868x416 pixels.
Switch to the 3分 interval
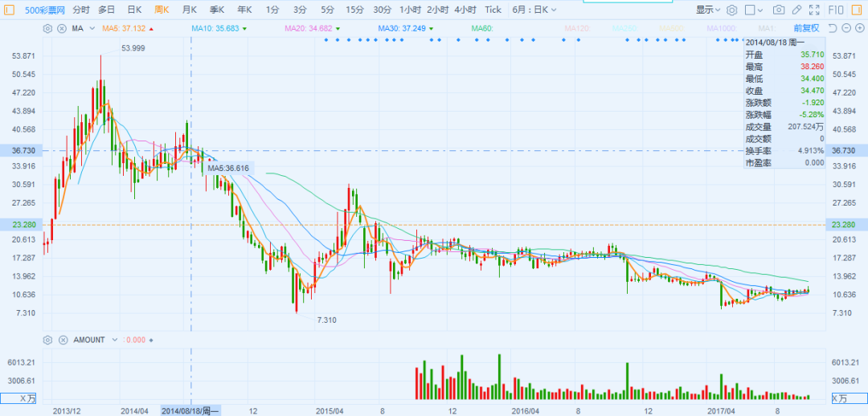300,10
